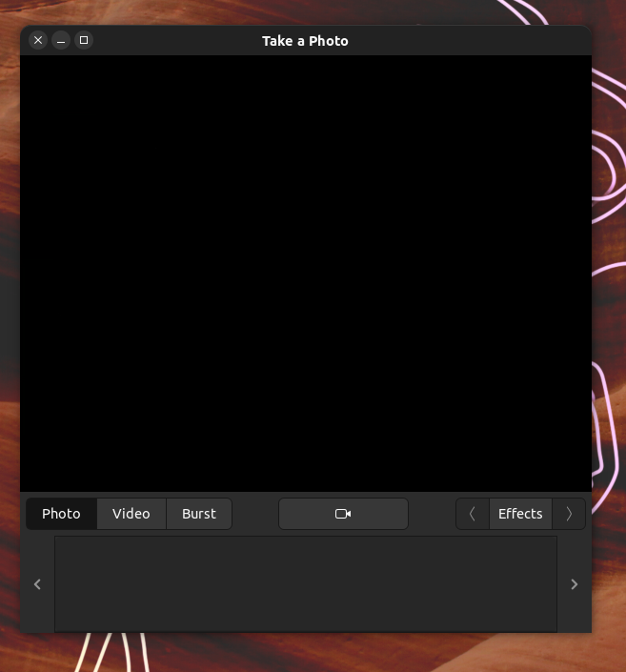Click the black camera preview area
Viewport: 626px width, 672px height.
point(305,273)
